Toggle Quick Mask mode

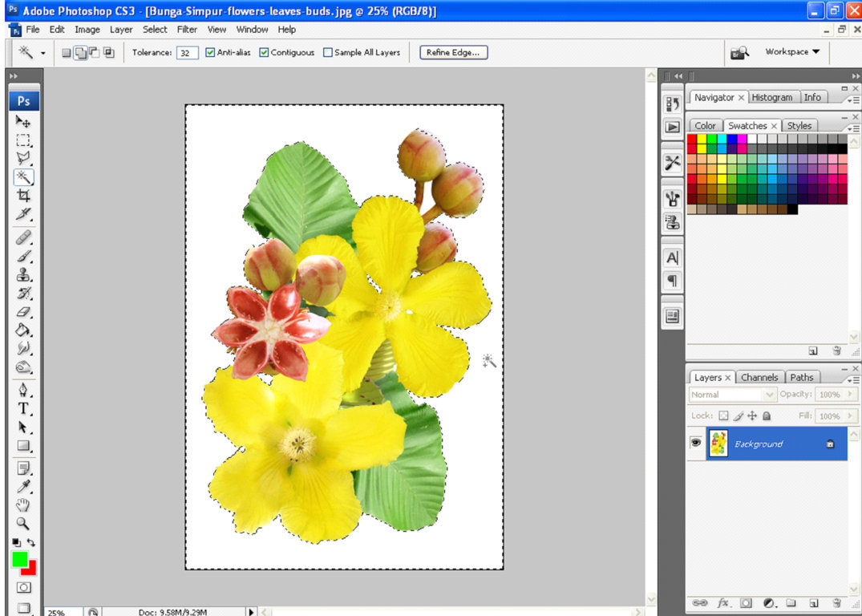pyautogui.click(x=23, y=587)
